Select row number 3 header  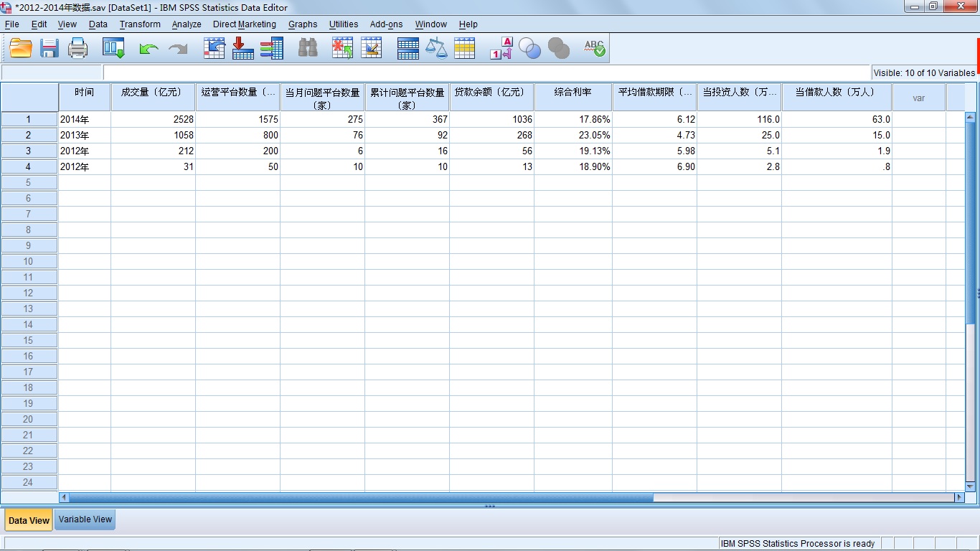point(29,151)
